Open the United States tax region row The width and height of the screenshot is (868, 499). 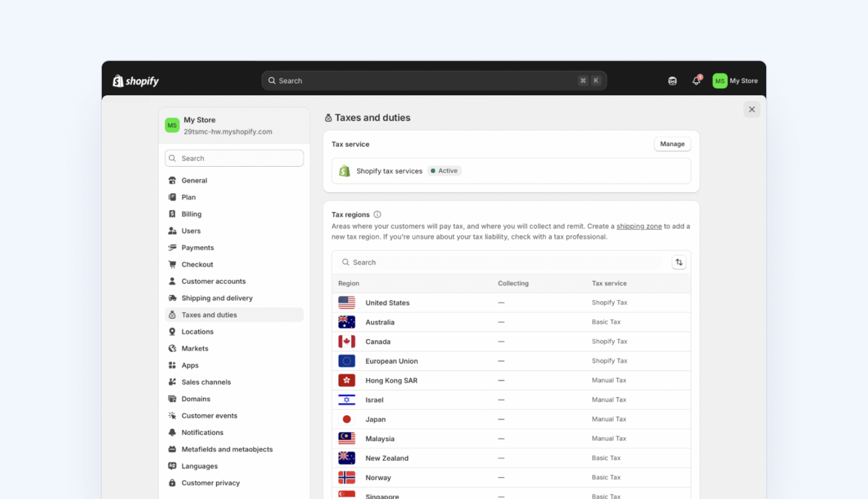coord(511,303)
